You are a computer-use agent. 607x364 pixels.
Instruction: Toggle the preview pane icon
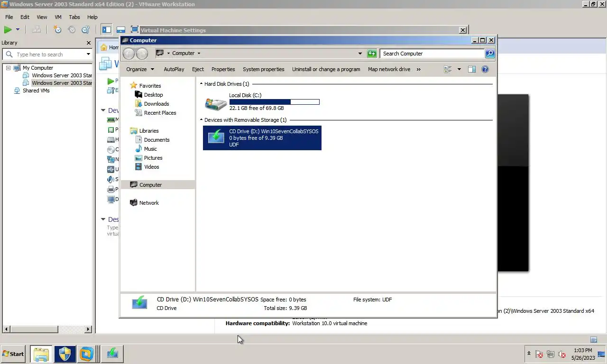pyautogui.click(x=471, y=69)
